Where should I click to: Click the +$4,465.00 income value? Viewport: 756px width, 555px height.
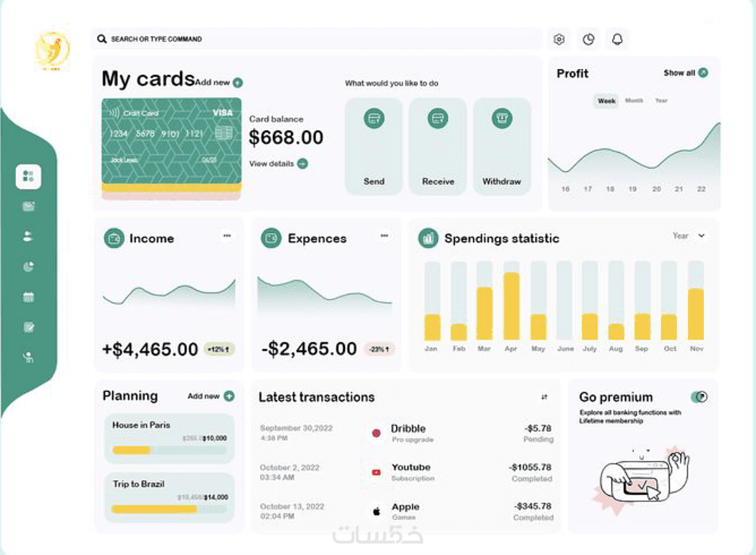coord(150,349)
